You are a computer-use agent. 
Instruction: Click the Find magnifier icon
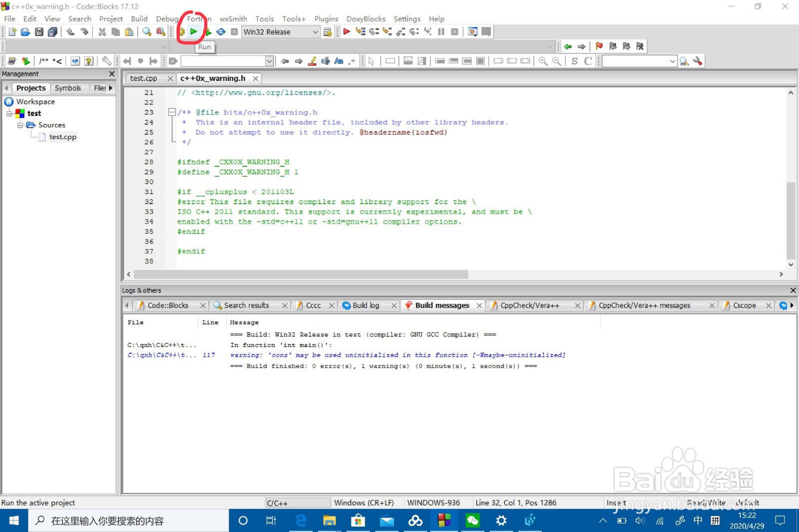point(147,32)
